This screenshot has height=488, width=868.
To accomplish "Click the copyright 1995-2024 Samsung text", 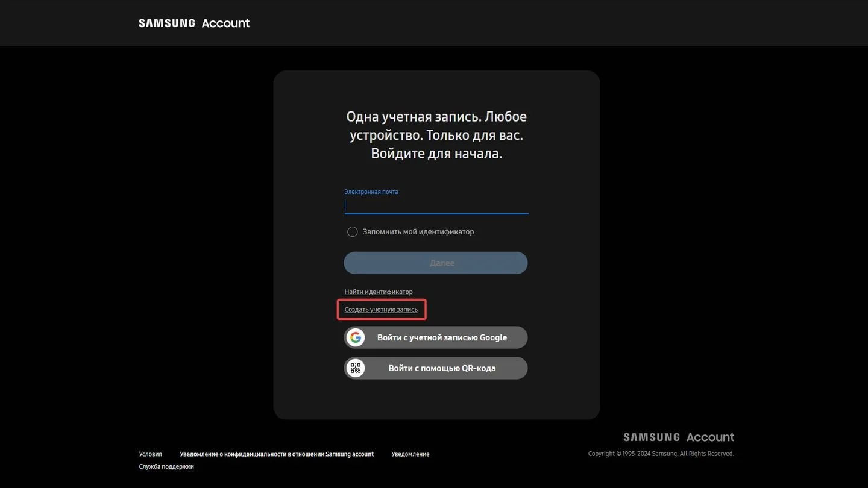I will pos(661,454).
